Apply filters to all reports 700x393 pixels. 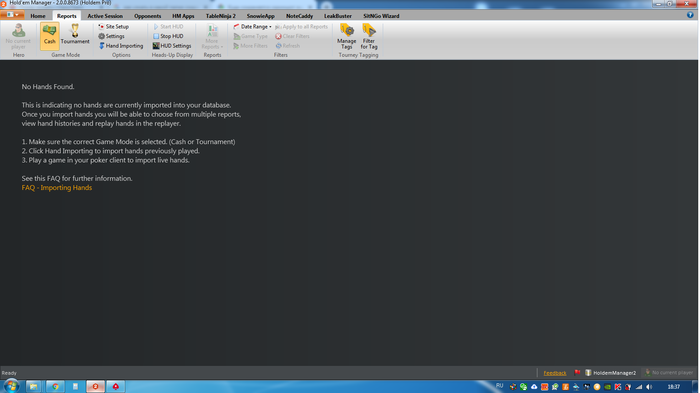301,27
